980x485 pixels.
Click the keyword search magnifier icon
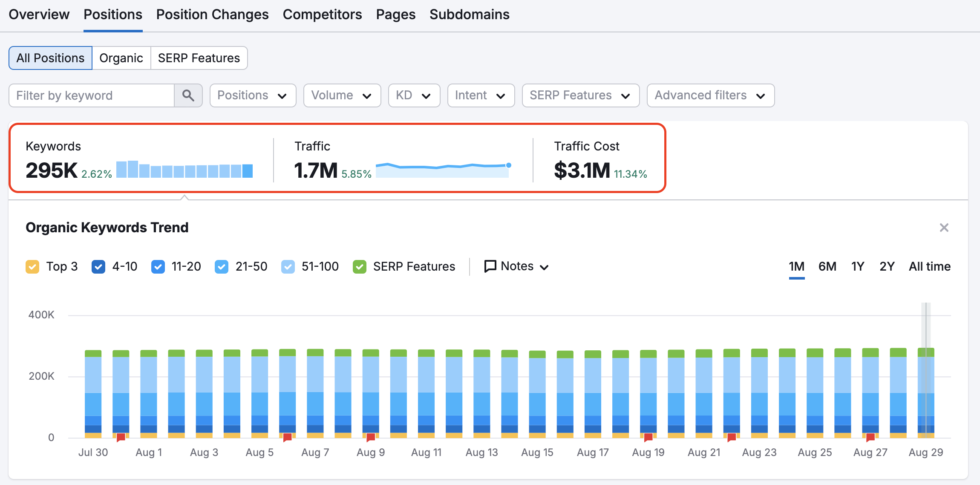click(188, 95)
